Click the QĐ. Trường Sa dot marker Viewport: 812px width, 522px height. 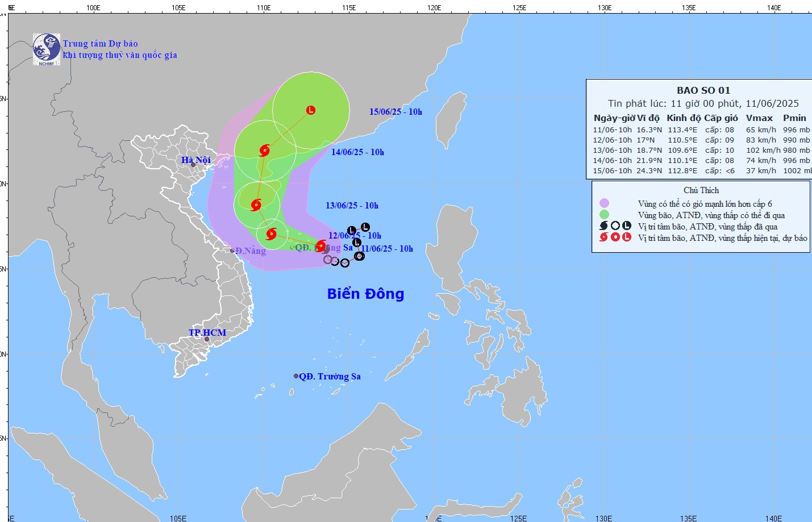pos(296,376)
